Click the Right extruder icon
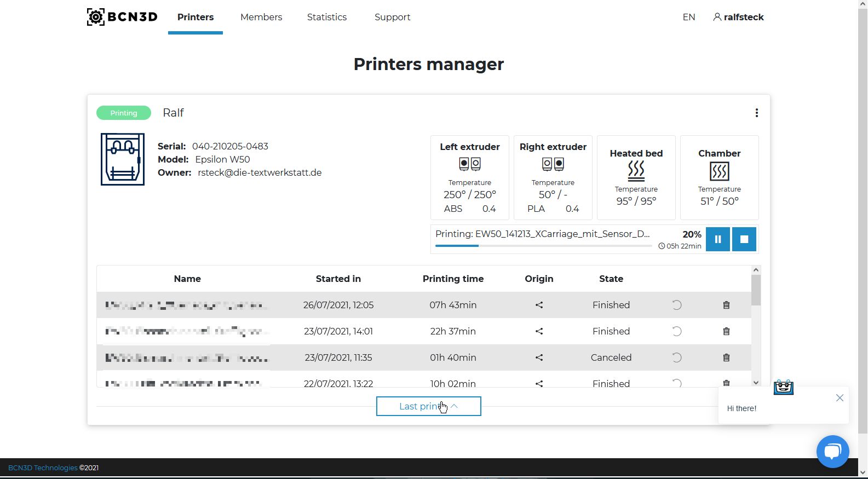 click(553, 164)
